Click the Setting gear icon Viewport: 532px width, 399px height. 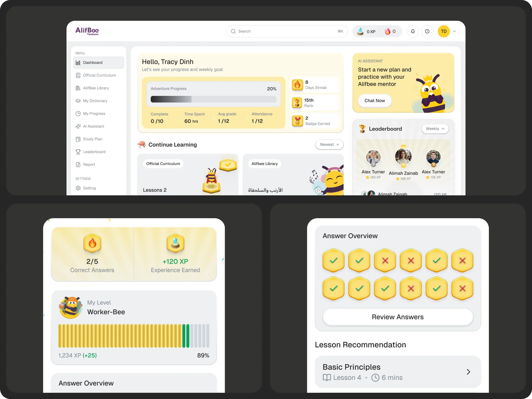pos(78,188)
